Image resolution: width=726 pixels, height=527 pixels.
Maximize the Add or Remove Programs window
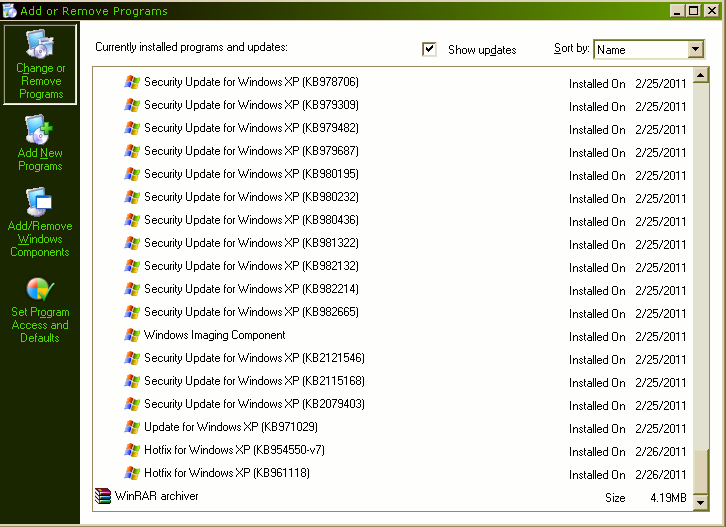(x=694, y=10)
